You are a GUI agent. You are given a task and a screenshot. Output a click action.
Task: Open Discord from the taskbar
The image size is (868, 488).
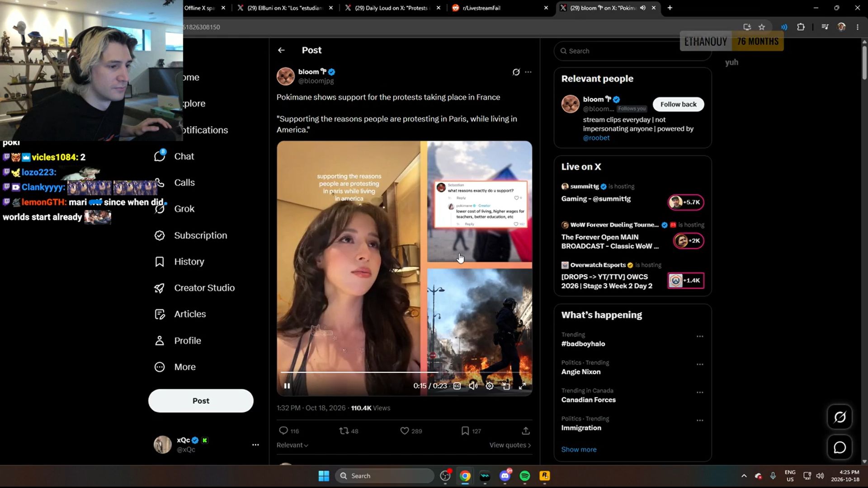point(505,476)
